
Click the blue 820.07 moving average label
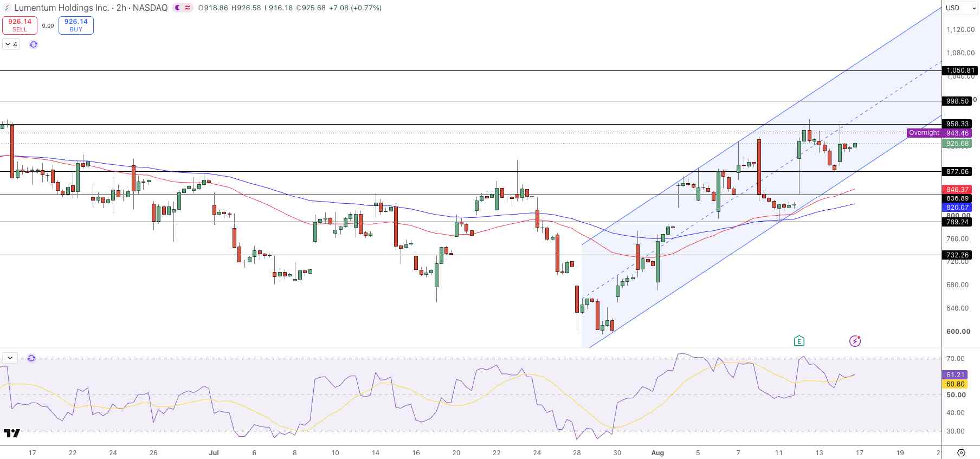958,207
